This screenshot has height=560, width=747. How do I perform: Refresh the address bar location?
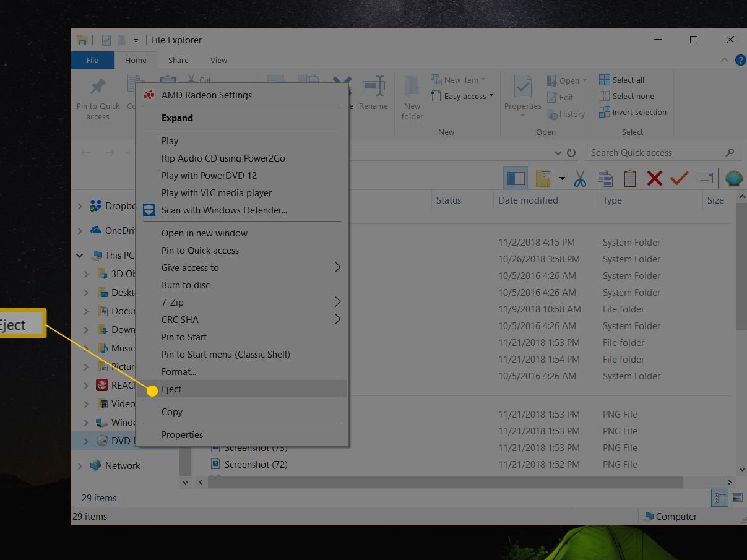click(571, 153)
